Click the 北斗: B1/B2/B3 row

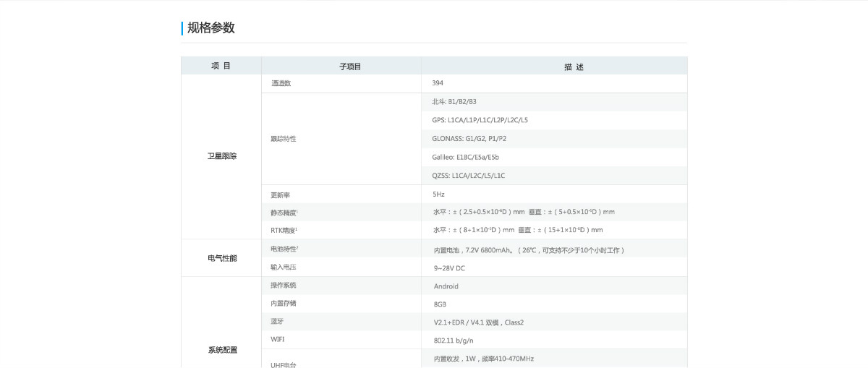pyautogui.click(x=454, y=102)
